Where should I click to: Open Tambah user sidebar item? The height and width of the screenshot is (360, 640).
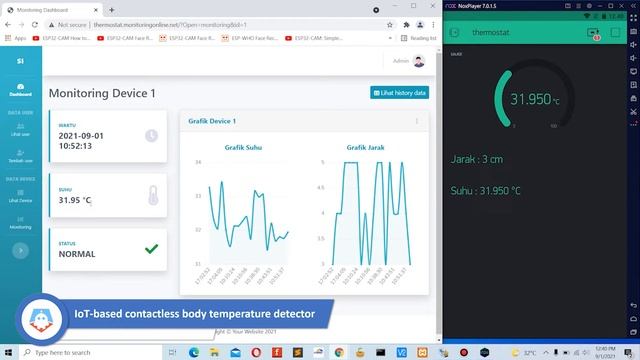coord(20,156)
